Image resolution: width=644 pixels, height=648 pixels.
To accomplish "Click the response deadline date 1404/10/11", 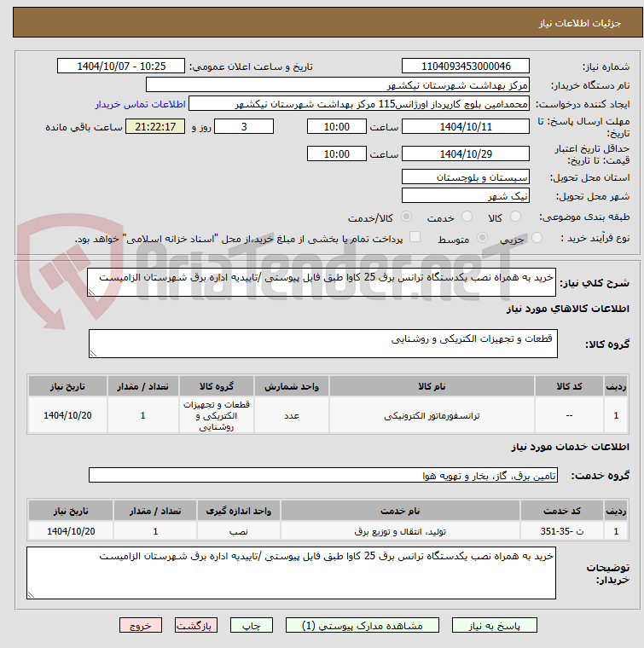I will 466,126.
